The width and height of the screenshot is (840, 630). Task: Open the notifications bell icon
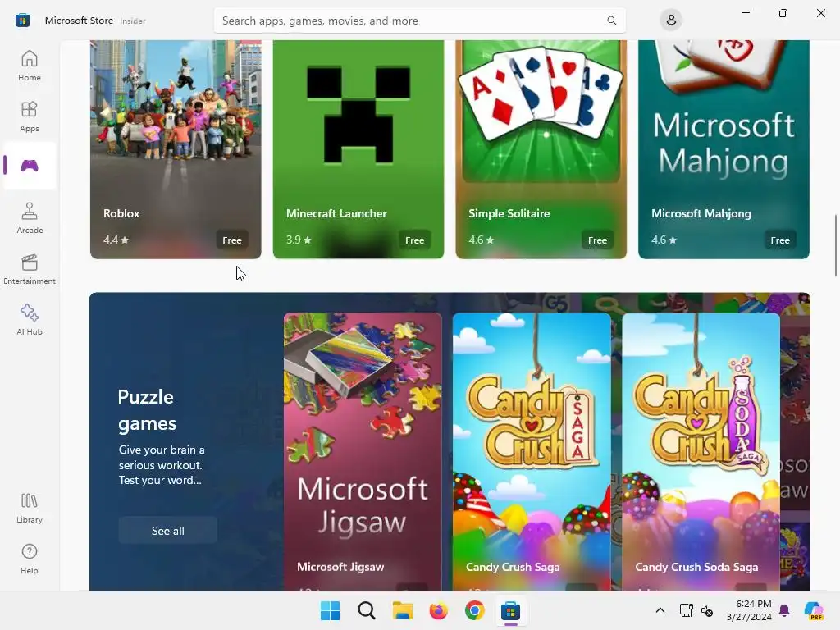[x=784, y=610]
